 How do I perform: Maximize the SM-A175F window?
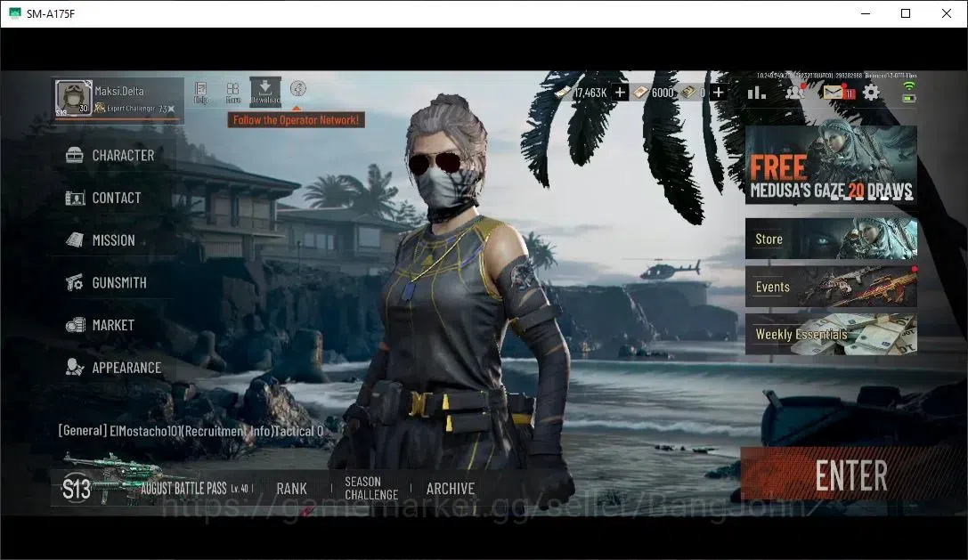pos(906,13)
